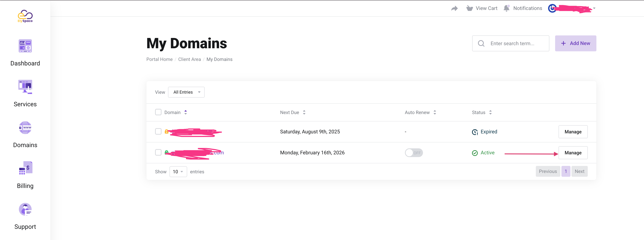Go to Client Area breadcrumb
Screen dimensions: 644x240
[x=189, y=59]
